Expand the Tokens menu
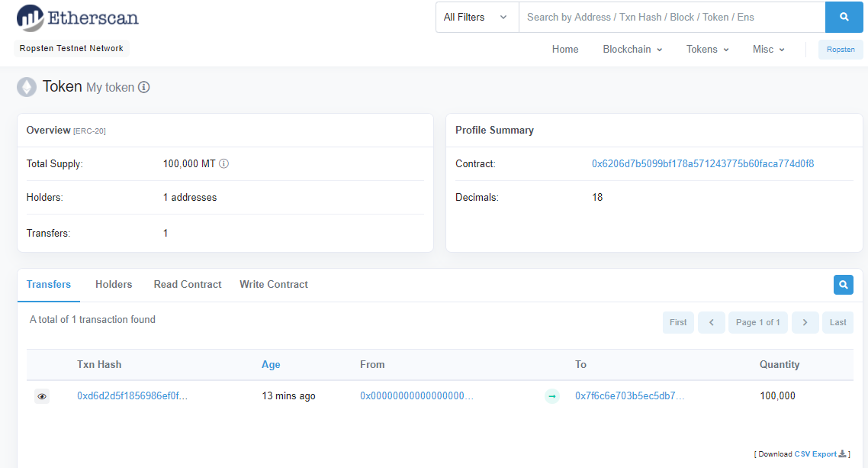The image size is (868, 468). 708,50
